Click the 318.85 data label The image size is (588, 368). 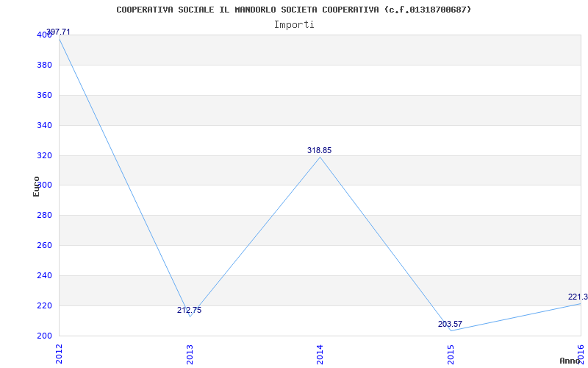click(320, 150)
